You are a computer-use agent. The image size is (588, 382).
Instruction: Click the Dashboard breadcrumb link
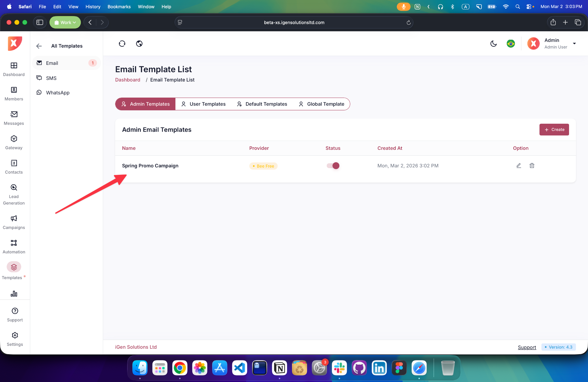pyautogui.click(x=127, y=80)
